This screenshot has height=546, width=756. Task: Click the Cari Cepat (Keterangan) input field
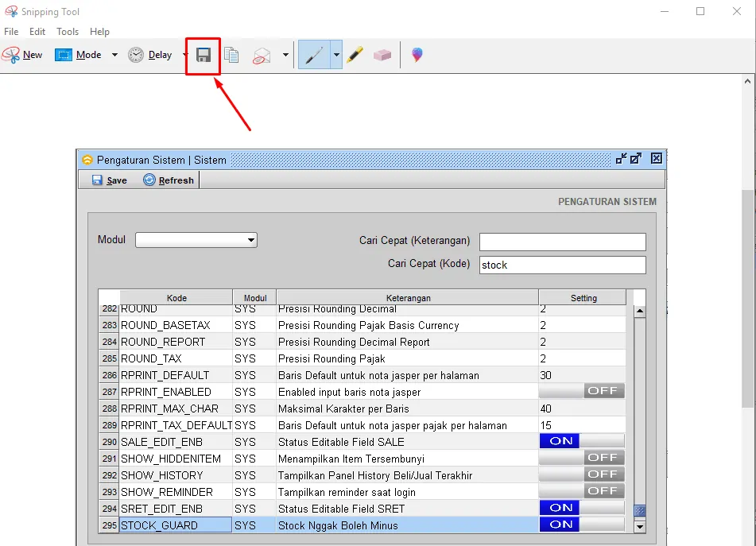pos(563,242)
